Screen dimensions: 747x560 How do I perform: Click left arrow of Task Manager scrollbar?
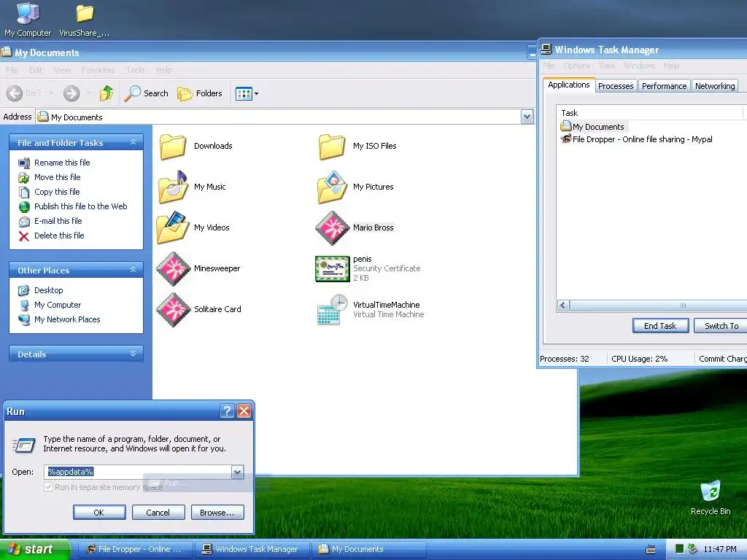(563, 306)
